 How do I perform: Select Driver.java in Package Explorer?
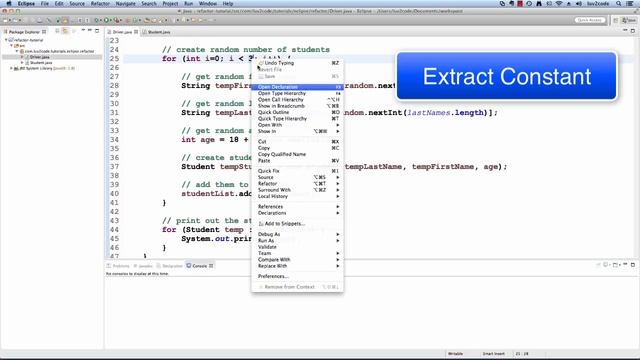[40, 57]
